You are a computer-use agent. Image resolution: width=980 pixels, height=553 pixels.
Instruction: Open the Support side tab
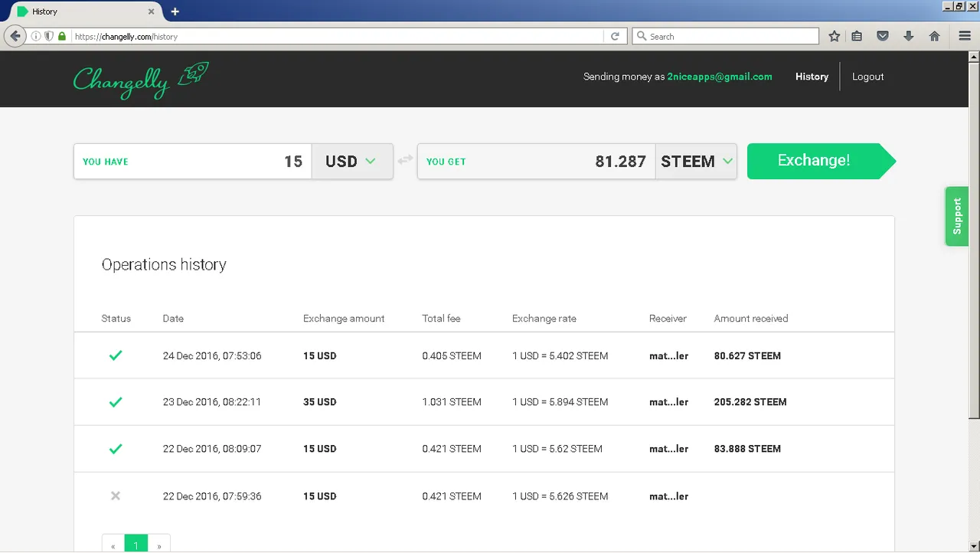[957, 216]
